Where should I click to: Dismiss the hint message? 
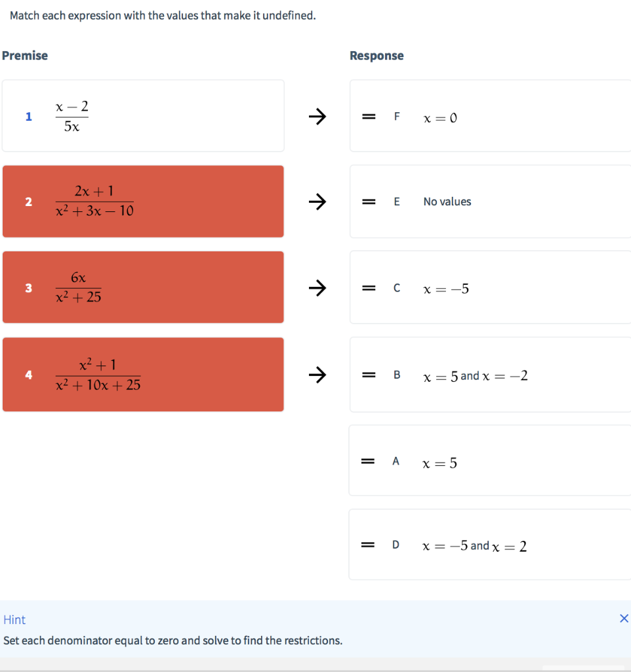[x=623, y=618]
